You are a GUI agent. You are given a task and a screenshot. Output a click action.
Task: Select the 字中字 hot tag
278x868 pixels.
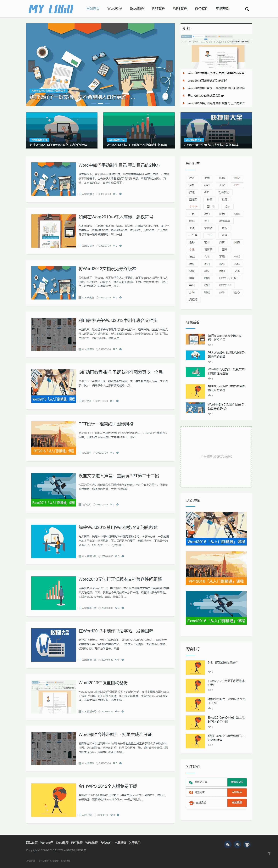click(x=193, y=207)
